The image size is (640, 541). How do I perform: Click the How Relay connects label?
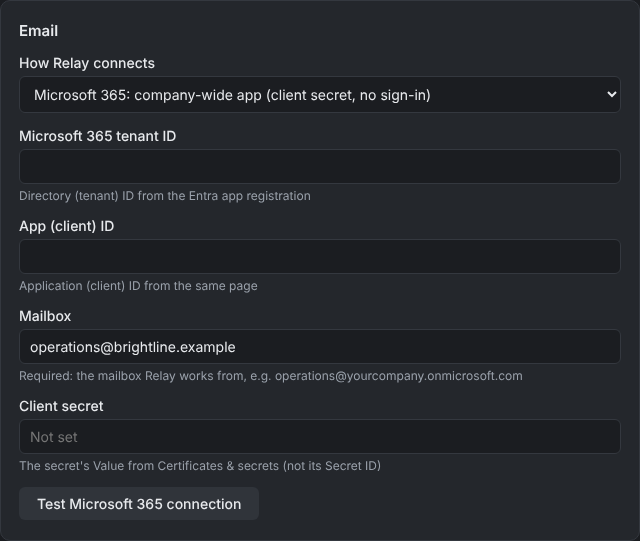(87, 63)
